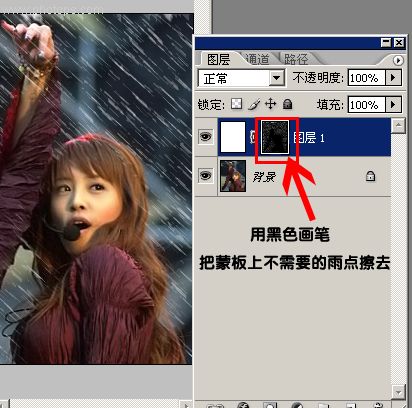Image resolution: width=412 pixels, height=408 pixels.
Task: Open the fill slider arrow
Action: (393, 105)
